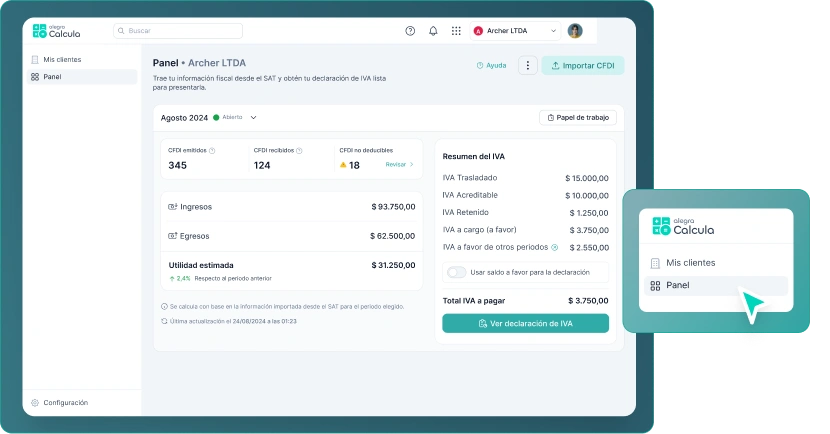
Task: Open notifications bell icon
Action: [x=433, y=31]
